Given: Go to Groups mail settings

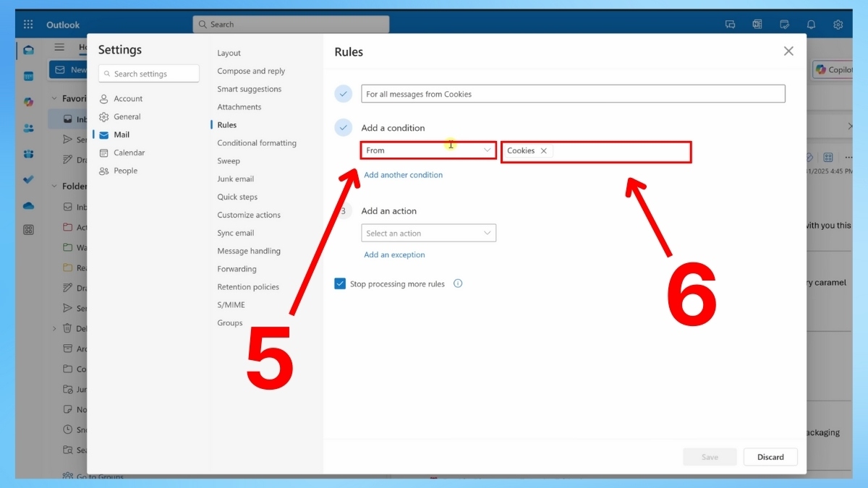Looking at the screenshot, I should pos(230,323).
